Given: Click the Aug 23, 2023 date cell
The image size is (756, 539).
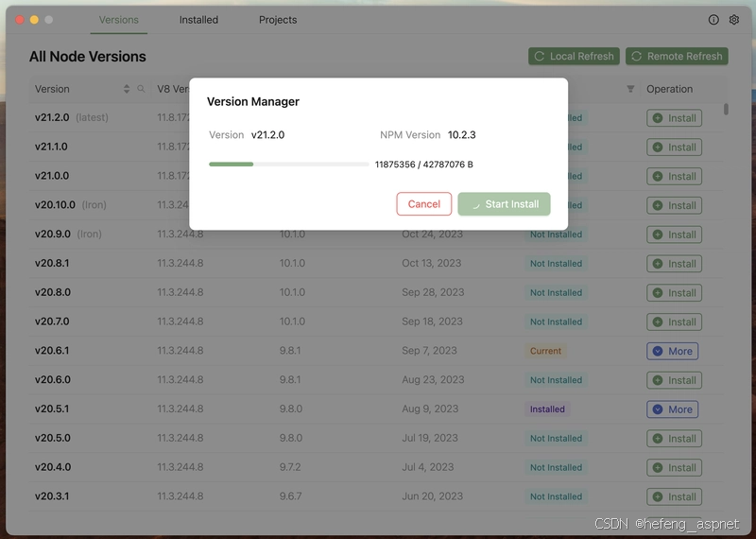Looking at the screenshot, I should (433, 379).
